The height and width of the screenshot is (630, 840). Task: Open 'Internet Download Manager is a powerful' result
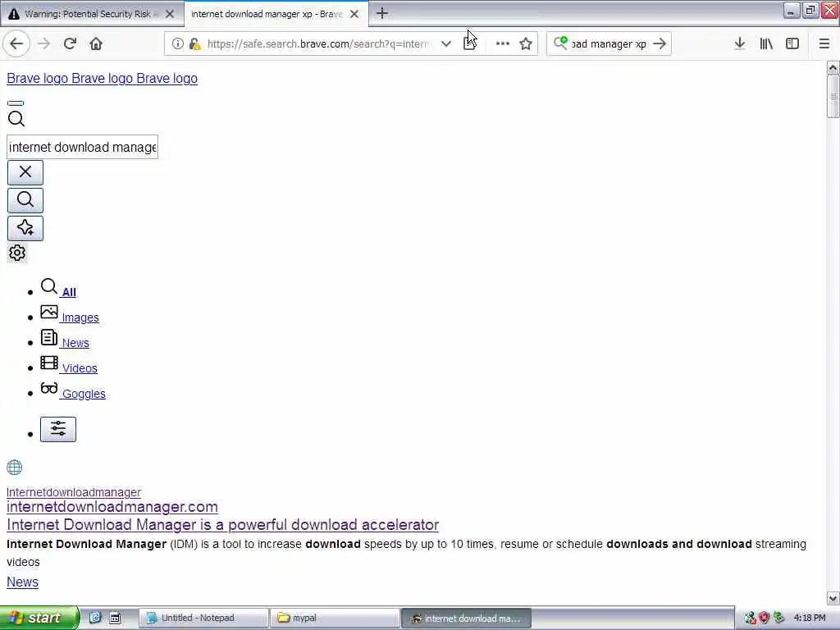pos(222,525)
